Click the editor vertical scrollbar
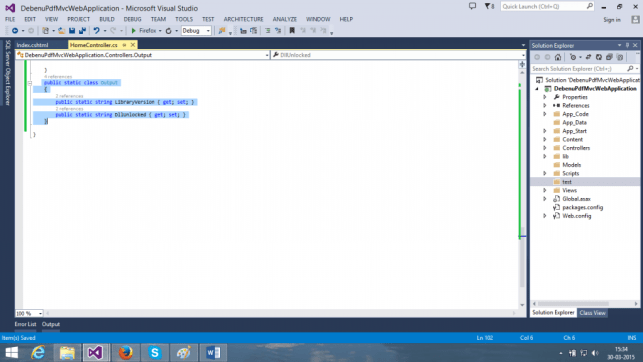Image resolution: width=643 pixels, height=362 pixels. point(522,189)
